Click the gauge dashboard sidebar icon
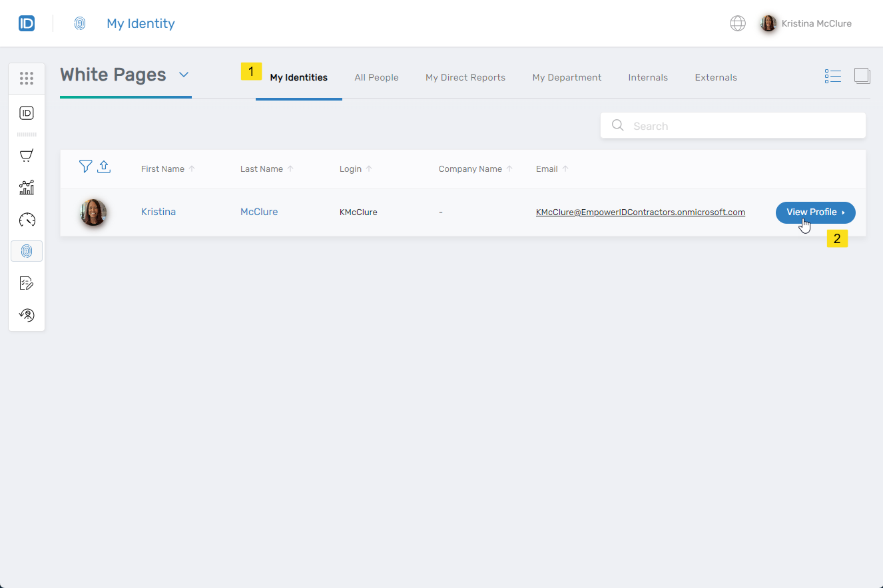 (x=27, y=220)
